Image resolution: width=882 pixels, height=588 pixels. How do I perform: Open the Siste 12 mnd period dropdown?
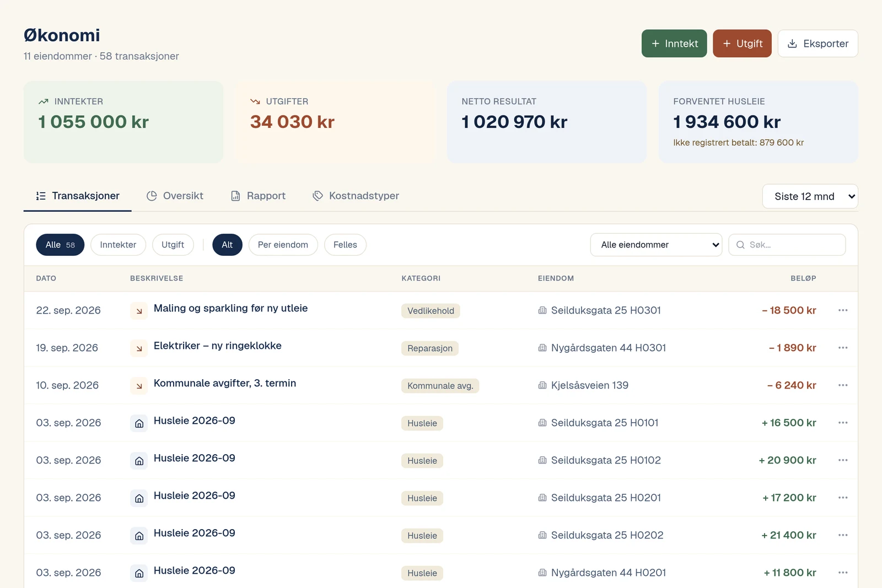810,196
